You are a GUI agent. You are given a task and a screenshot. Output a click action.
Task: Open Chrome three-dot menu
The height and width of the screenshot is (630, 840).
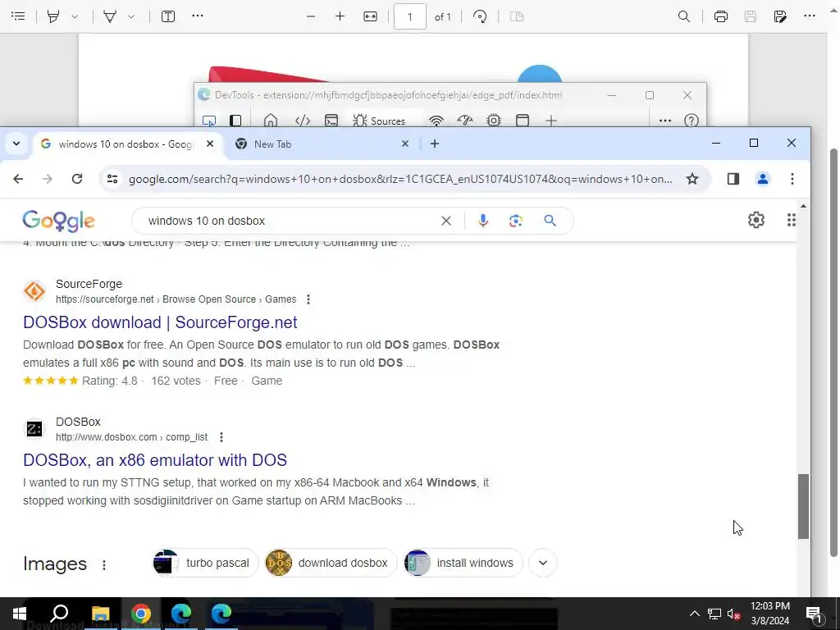[792, 179]
